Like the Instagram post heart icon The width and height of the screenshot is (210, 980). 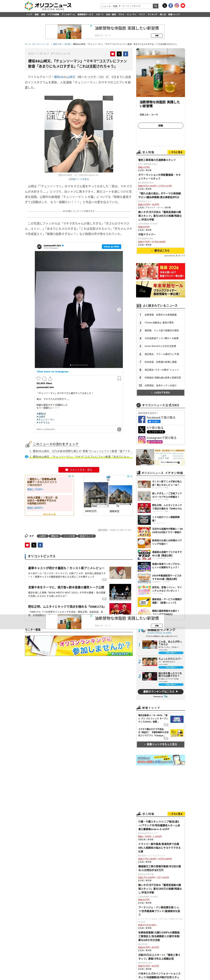click(38, 379)
